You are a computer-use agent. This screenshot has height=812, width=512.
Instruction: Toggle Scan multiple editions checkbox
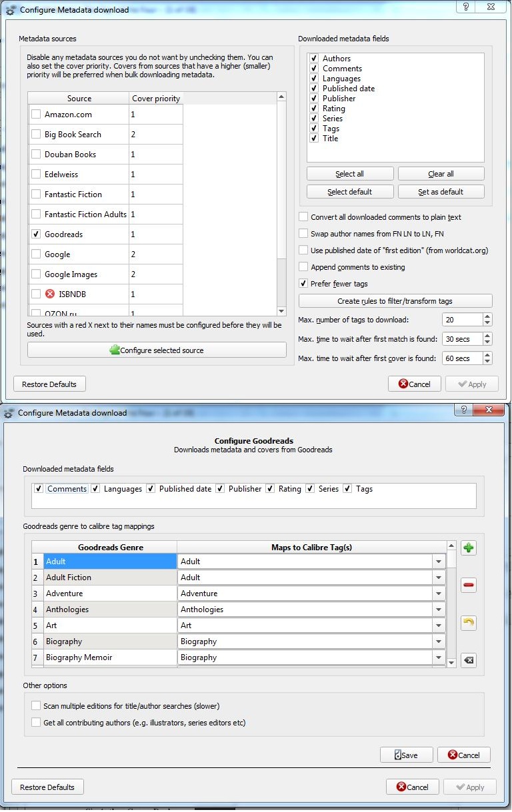tap(36, 705)
